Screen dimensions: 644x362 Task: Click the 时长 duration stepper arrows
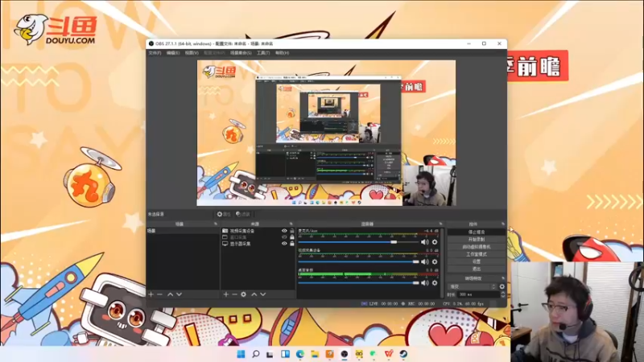[x=503, y=294]
